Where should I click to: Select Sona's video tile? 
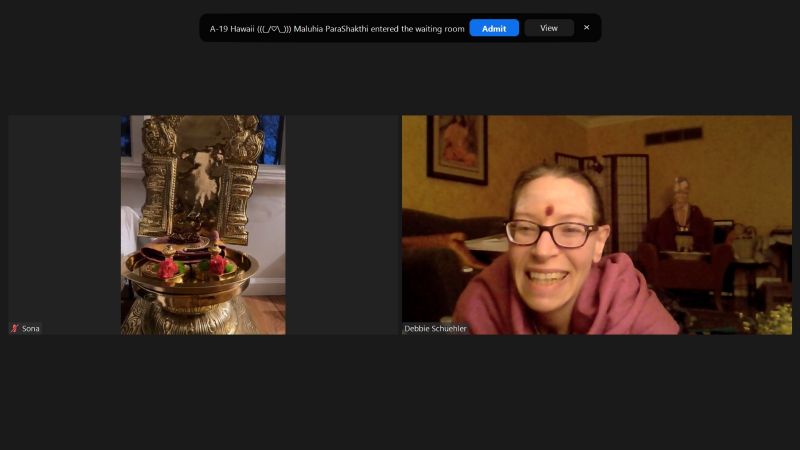(x=203, y=224)
